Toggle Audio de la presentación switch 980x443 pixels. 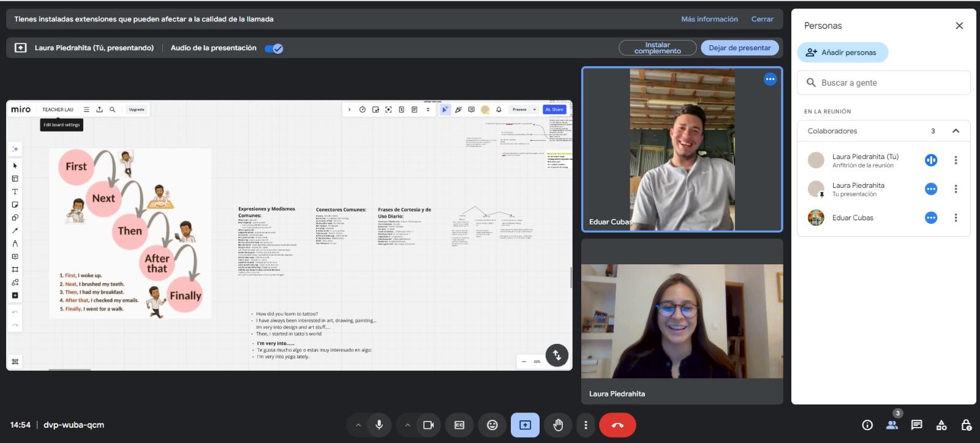click(x=274, y=48)
